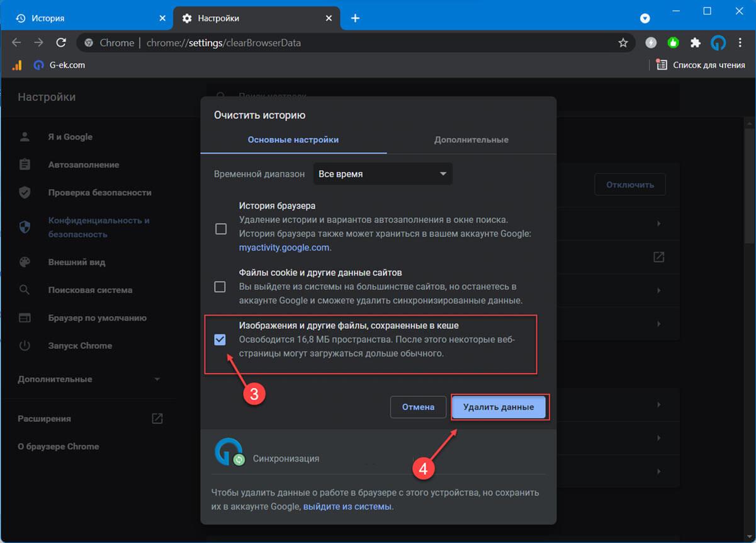Reload the settings page
756x543 pixels.
point(61,43)
